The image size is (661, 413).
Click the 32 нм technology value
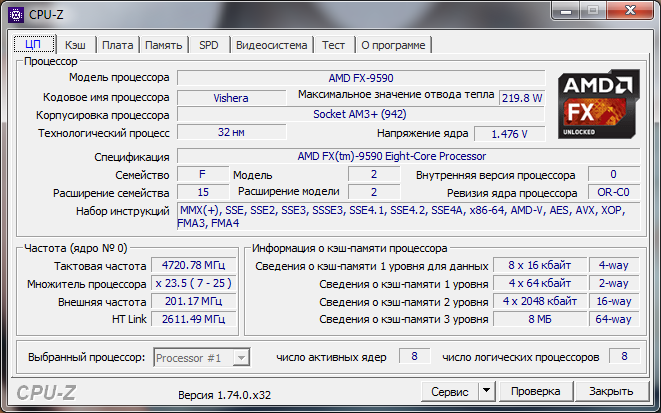tap(231, 132)
